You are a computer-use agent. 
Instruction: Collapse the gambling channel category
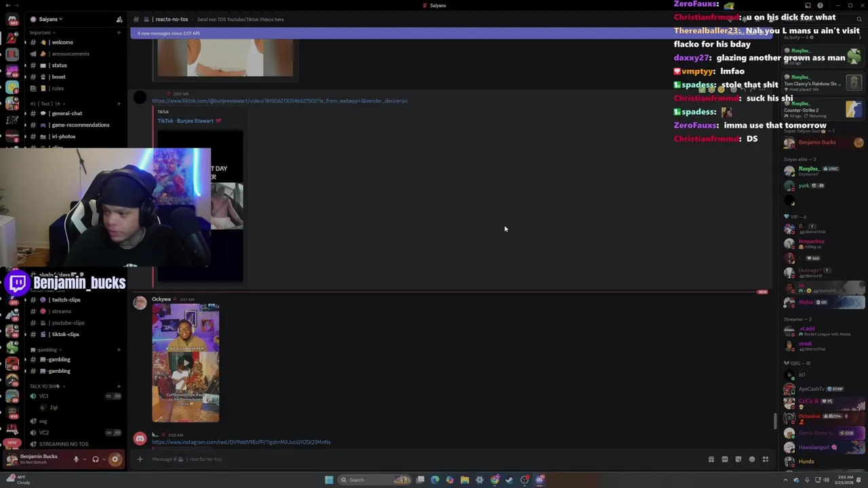[45, 350]
